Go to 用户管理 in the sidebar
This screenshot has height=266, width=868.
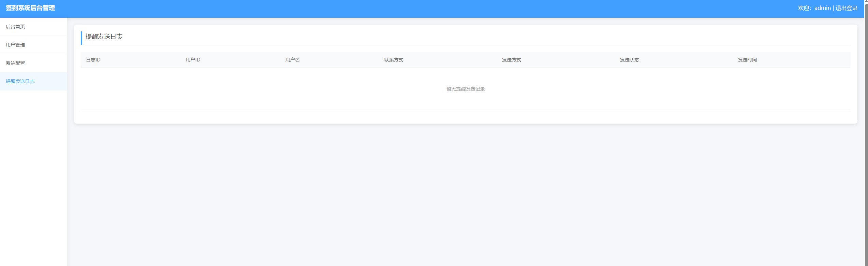15,45
